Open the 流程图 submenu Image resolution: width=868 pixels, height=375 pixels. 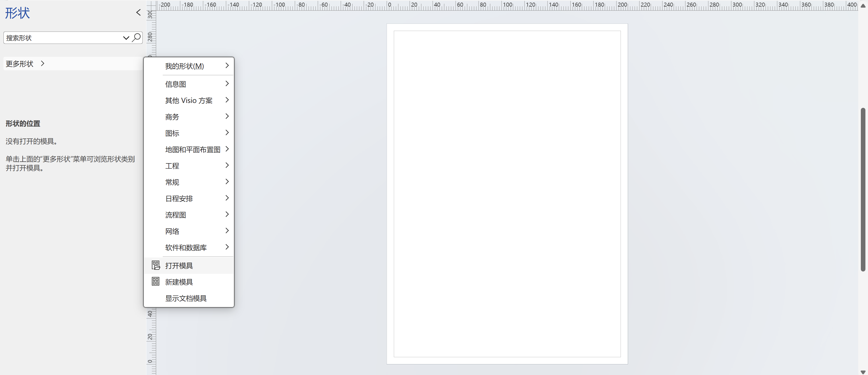[189, 214]
